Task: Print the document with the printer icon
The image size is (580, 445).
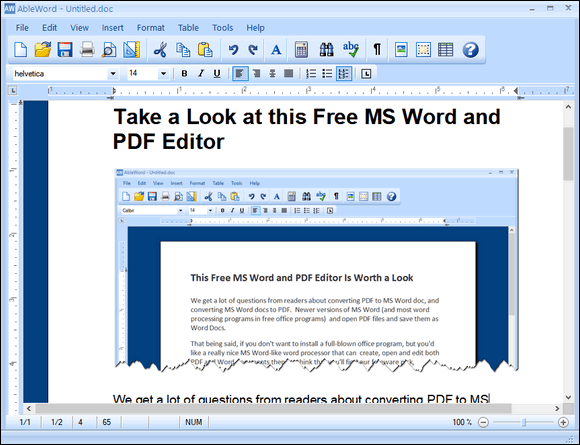Action: [87, 50]
